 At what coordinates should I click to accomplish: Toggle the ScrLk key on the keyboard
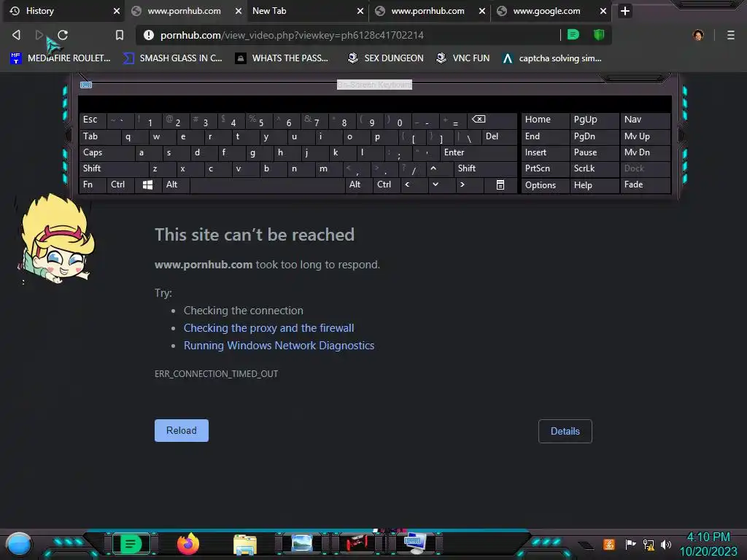[x=595, y=168]
